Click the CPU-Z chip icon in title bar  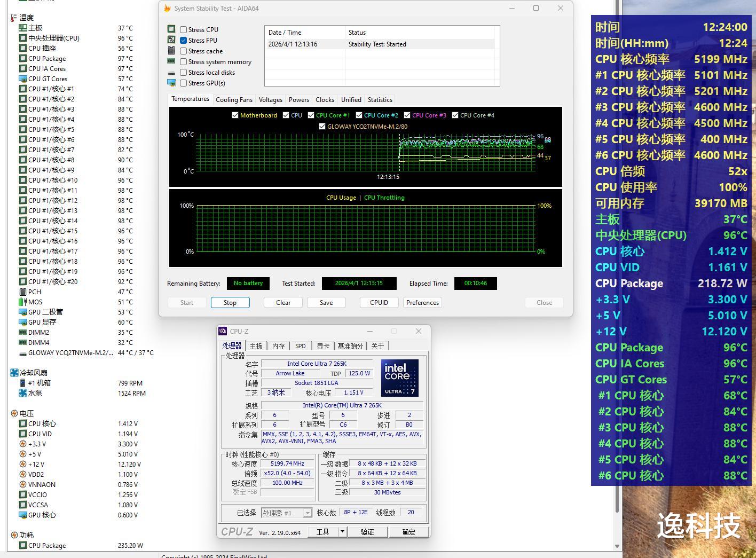[x=223, y=331]
